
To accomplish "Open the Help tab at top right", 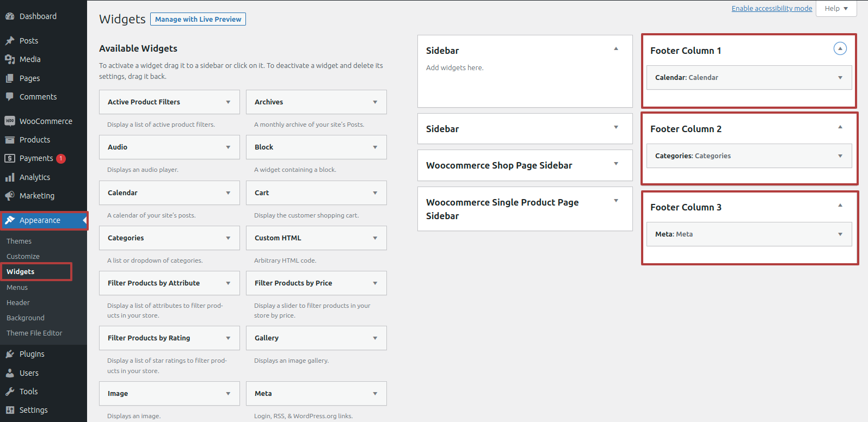I will pyautogui.click(x=836, y=9).
